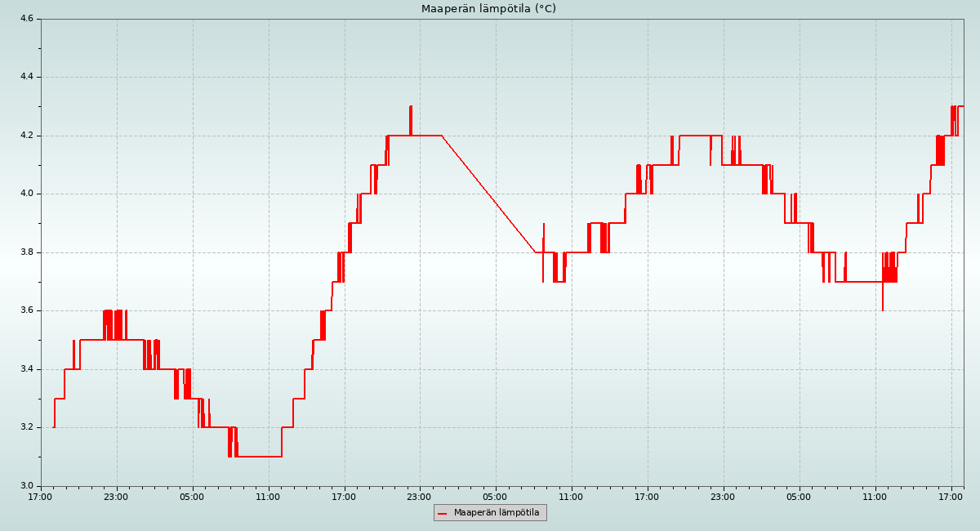Screen dimensions: 980x531
Task: Click the downward spike to 3.6 near last 11:00
Action: pos(883,307)
